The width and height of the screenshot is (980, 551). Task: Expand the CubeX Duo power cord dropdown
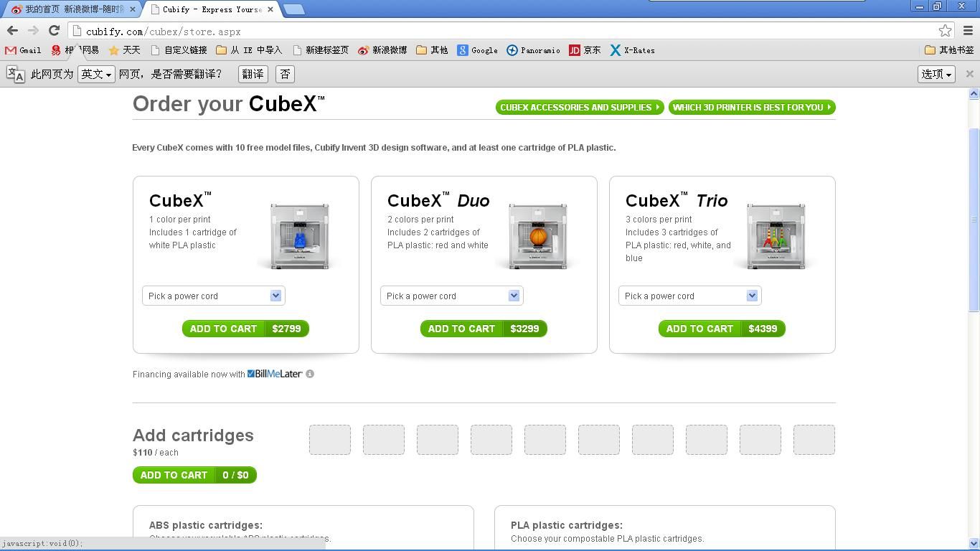tap(452, 296)
